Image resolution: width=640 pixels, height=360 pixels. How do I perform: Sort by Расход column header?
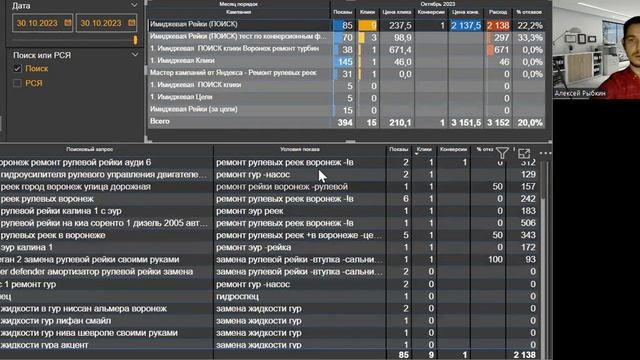pyautogui.click(x=498, y=12)
